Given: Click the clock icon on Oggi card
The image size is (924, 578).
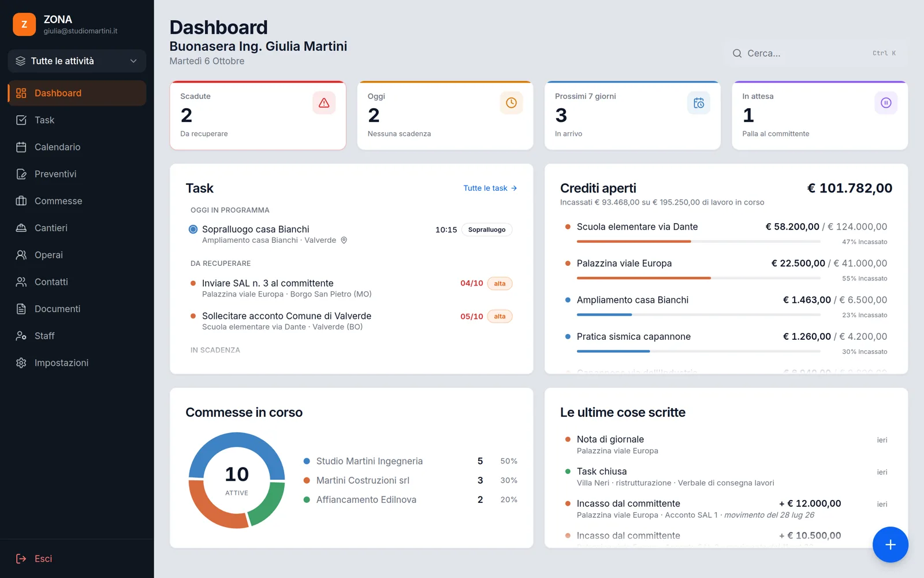Looking at the screenshot, I should (511, 103).
